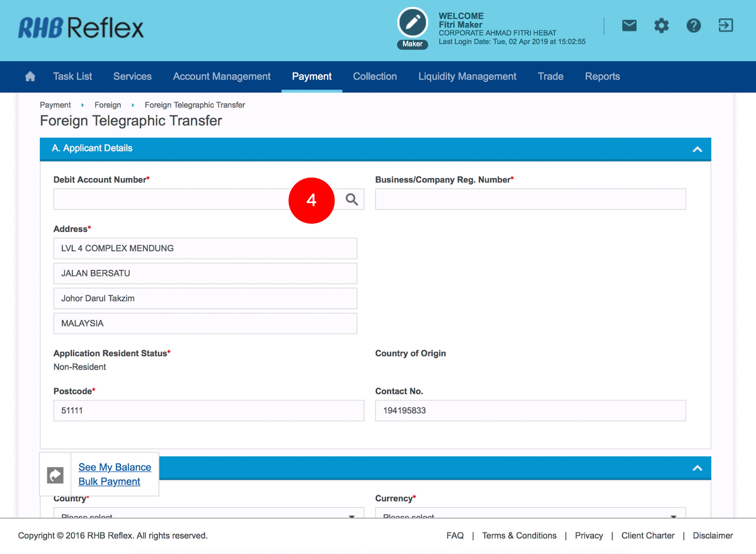Open the mail inbox envelope icon
The image size is (756, 554).
pyautogui.click(x=629, y=26)
